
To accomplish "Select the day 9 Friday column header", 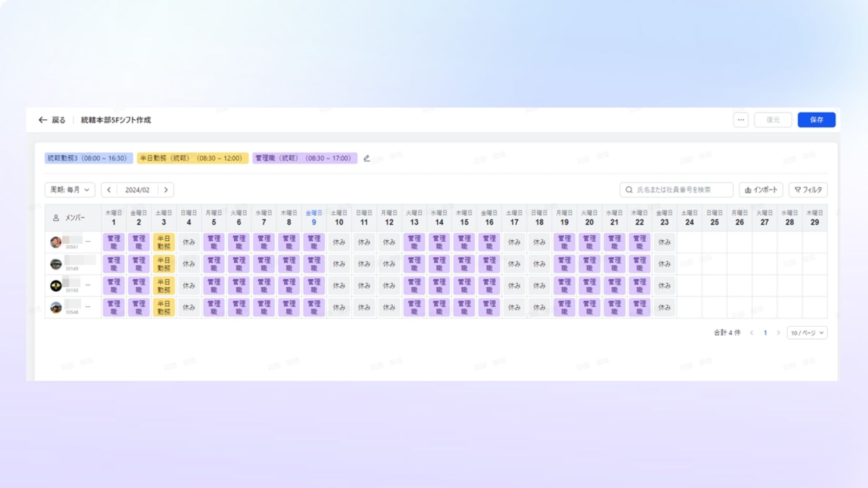I will click(314, 217).
